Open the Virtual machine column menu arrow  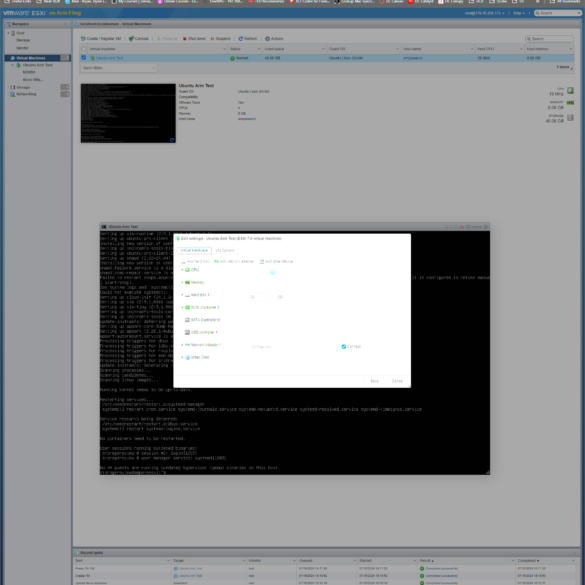point(224,49)
